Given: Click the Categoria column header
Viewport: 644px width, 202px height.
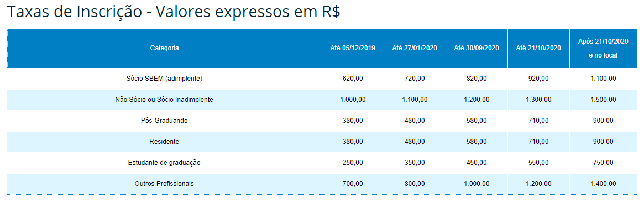Looking at the screenshot, I should click(164, 48).
